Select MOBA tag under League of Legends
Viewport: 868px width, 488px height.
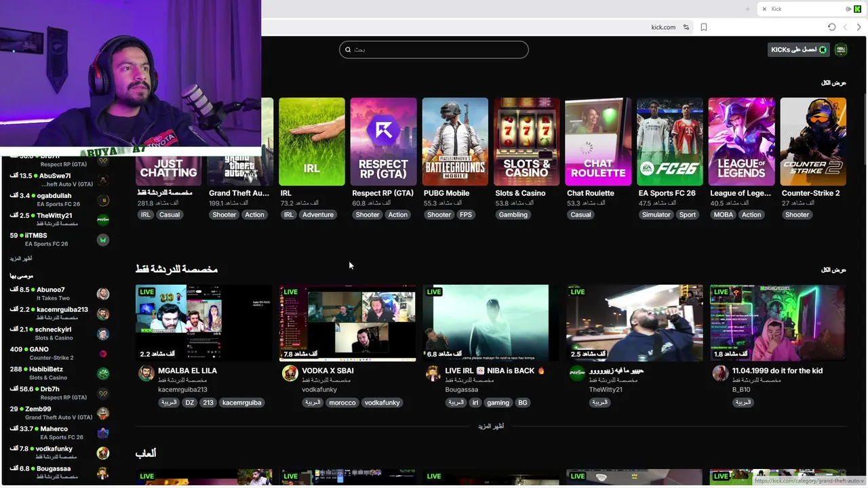724,215
